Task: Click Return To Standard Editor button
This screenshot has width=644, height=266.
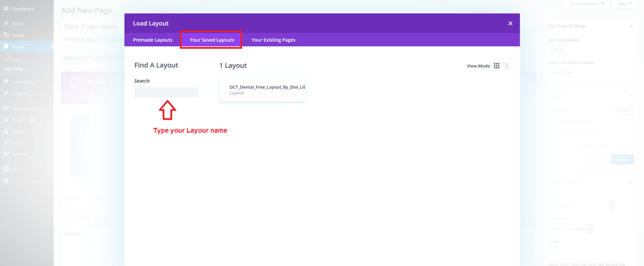Action: tap(95, 58)
